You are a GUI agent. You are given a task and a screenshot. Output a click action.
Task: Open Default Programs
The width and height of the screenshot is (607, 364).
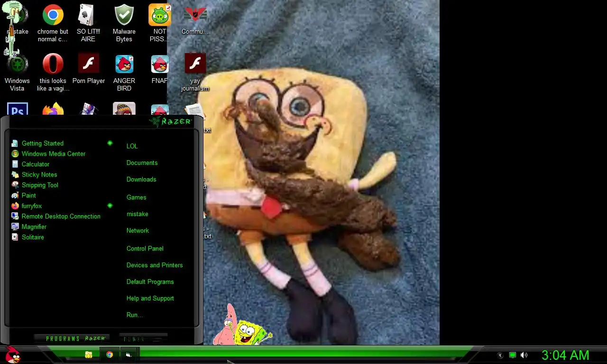(x=150, y=282)
